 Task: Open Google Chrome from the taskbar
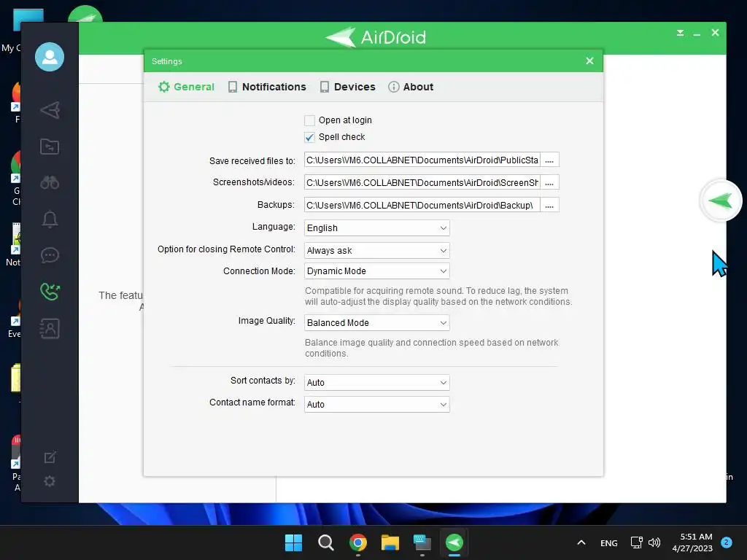click(x=357, y=542)
